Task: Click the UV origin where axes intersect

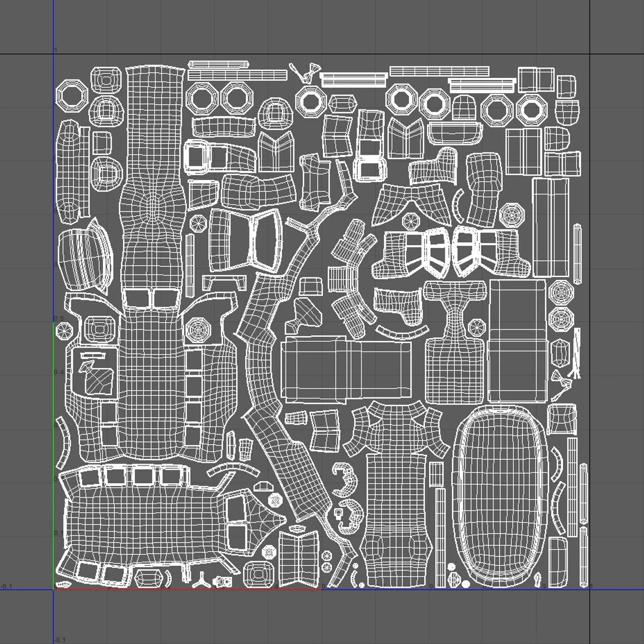Action: (x=54, y=589)
